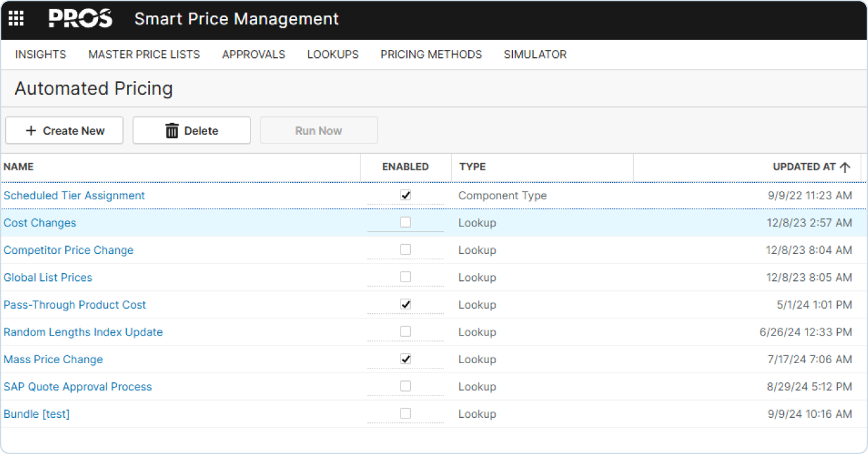Sort by the Type column header
The width and height of the screenshot is (868, 454).
pos(472,167)
